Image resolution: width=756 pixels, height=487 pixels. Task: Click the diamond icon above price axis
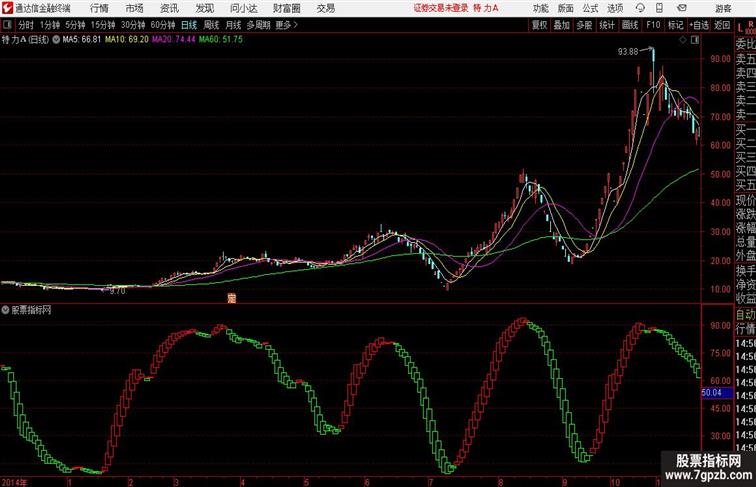[683, 40]
